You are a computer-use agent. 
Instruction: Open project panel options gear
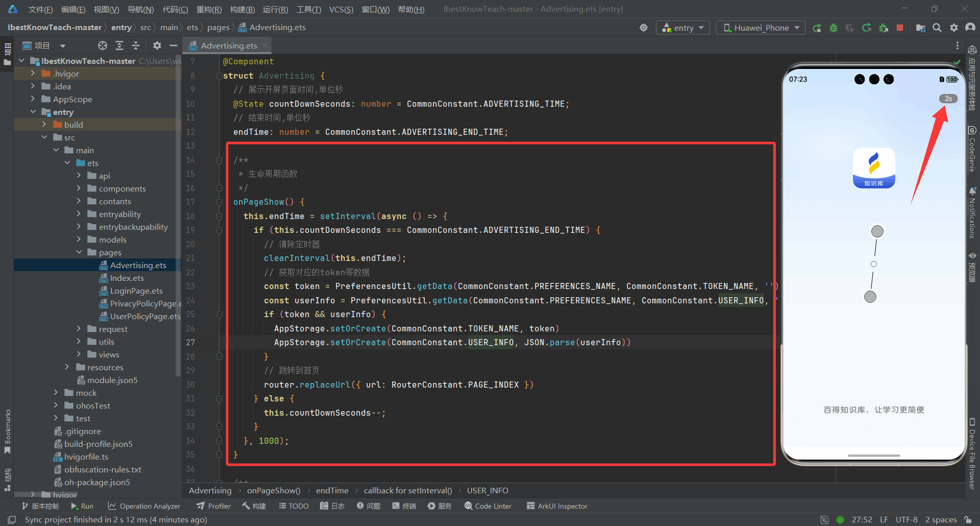coord(157,45)
